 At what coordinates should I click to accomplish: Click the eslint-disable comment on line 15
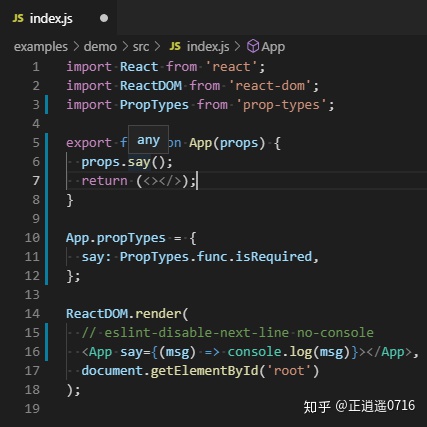pyautogui.click(x=228, y=333)
